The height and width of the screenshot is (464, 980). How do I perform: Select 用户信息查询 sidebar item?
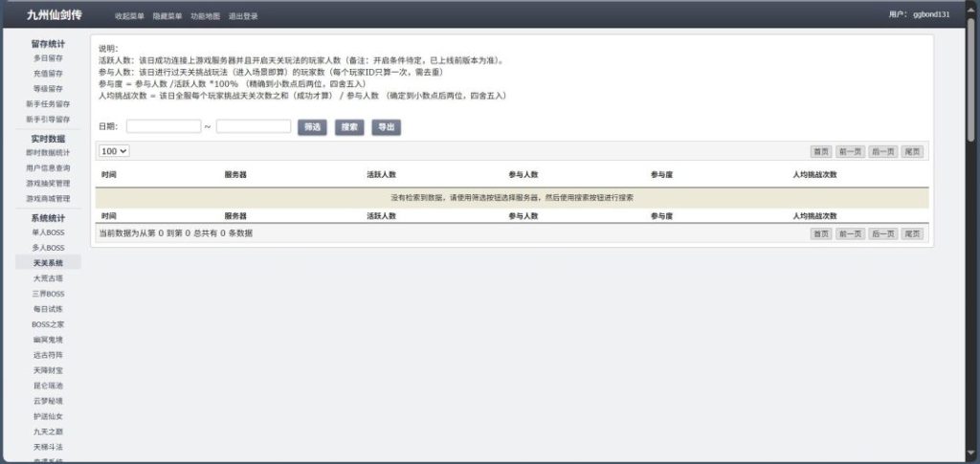(x=48, y=167)
